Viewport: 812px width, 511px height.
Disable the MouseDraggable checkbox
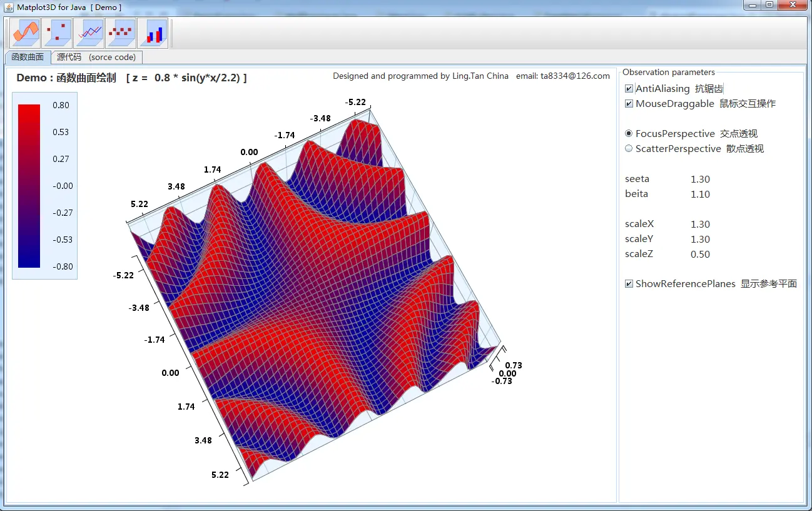pos(629,104)
